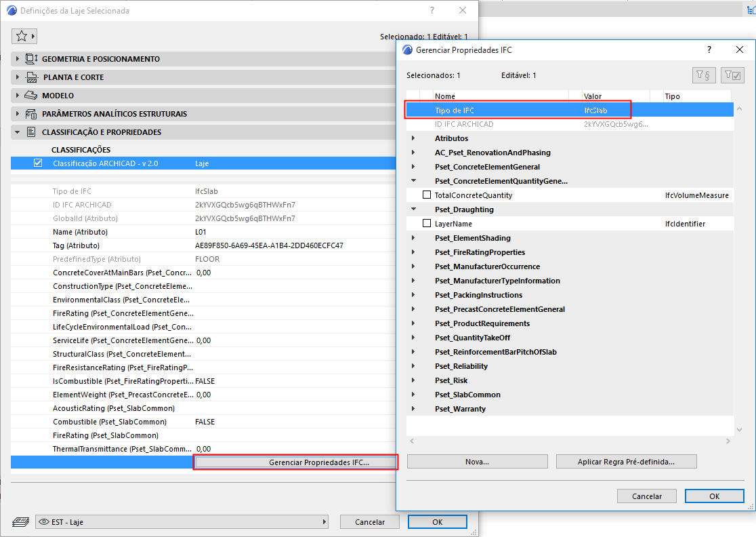Expand Parâmetros Analíticos Estruturais section

coord(18,114)
